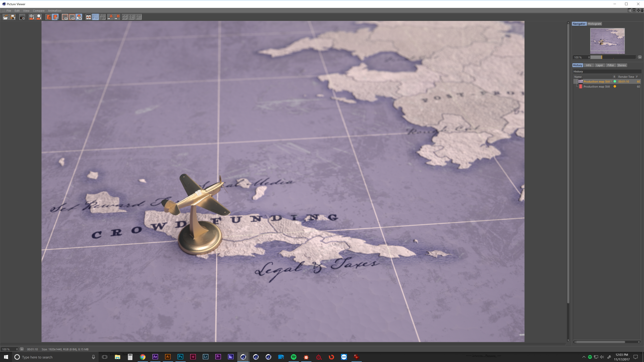This screenshot has height=362, width=644.
Task: Click the Stop Rendering clapperboard icon
Action: tap(22, 17)
